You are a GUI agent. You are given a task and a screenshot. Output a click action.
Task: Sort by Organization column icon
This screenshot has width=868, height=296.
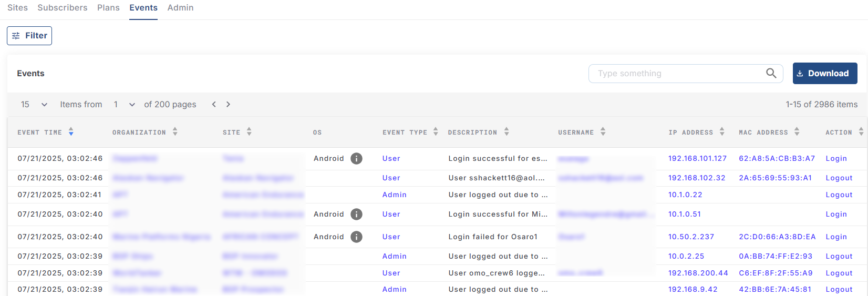click(175, 132)
